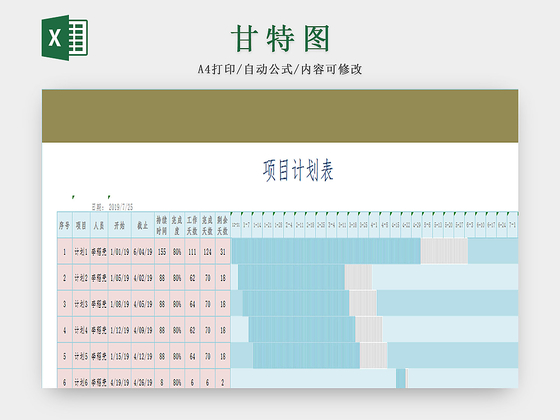Select the last visible timeline date header cell

pos(512,225)
